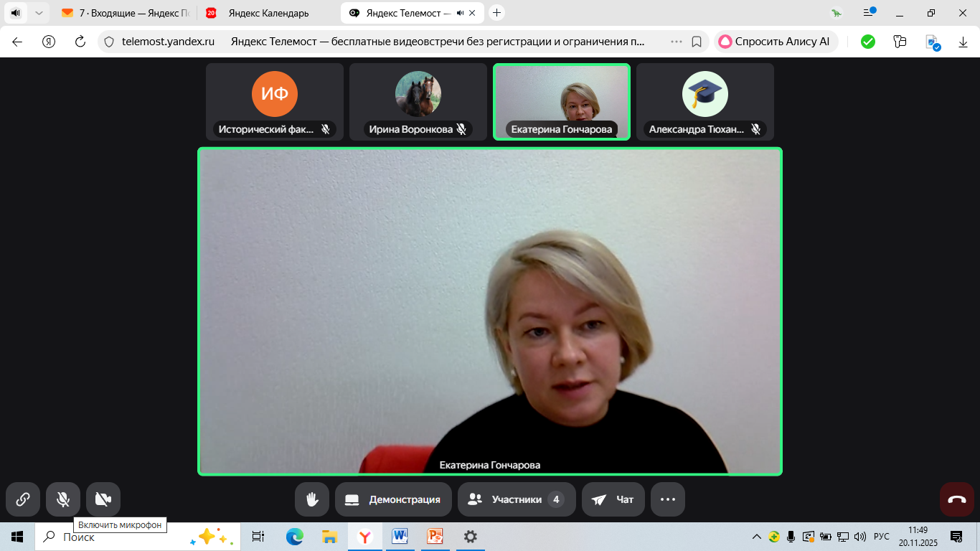Switch to the Яндекс Календарь tab
Viewport: 980px width, 551px height.
tap(268, 13)
